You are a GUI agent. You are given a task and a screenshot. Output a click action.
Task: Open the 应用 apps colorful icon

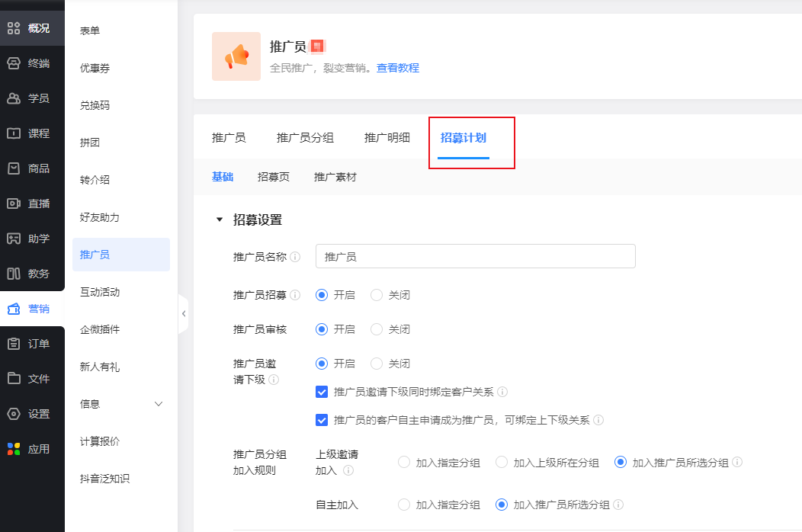14,449
